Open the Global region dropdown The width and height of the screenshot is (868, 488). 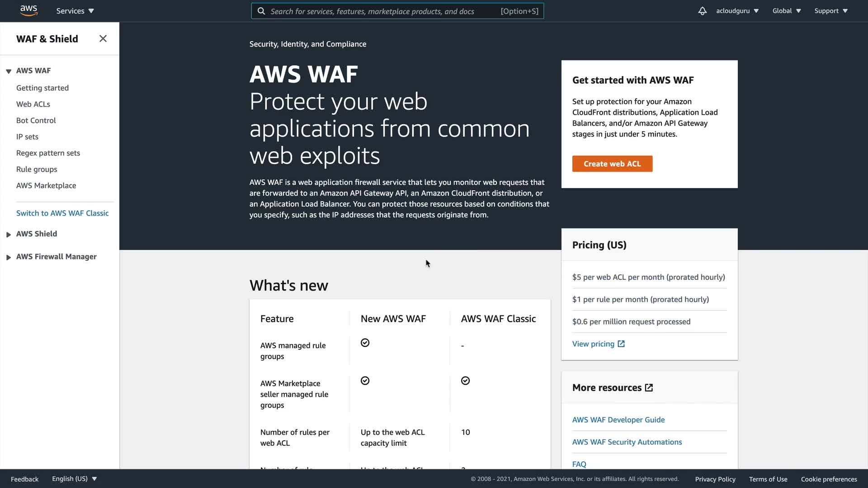(786, 11)
